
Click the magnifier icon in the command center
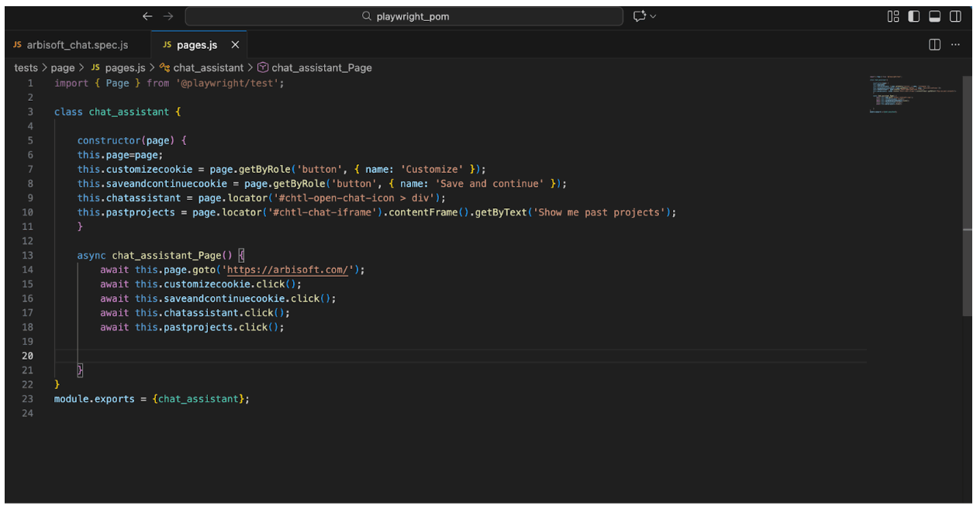(x=366, y=15)
